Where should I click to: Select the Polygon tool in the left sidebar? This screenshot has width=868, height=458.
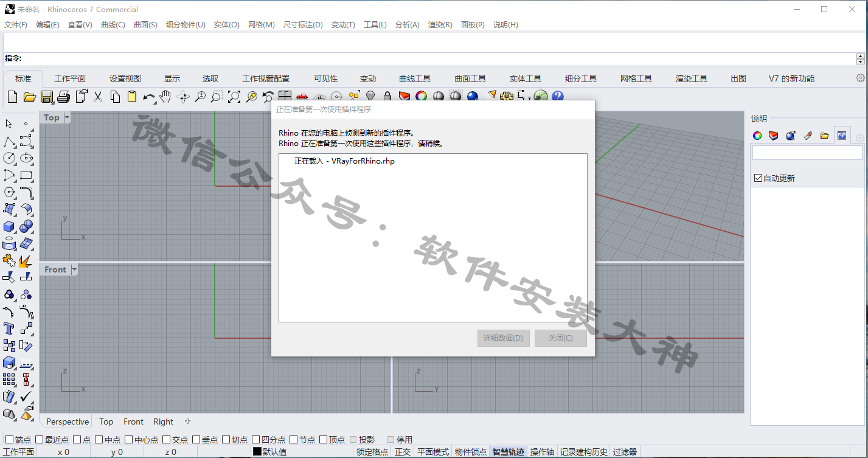pos(9,192)
